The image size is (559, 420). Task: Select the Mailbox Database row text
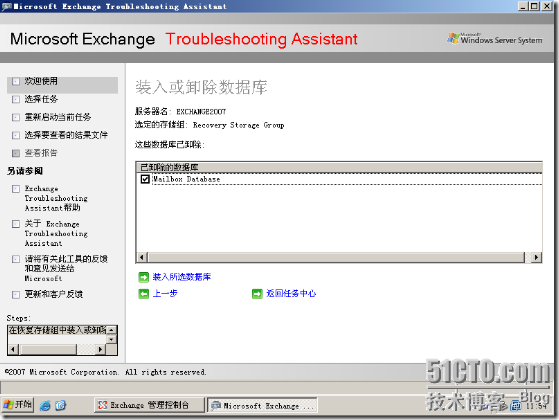pos(186,179)
